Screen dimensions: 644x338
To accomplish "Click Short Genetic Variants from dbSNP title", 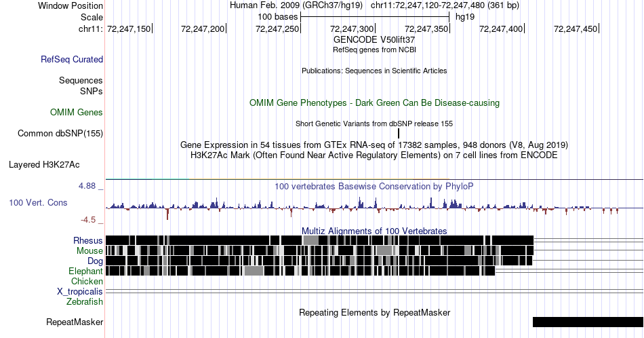I will pyautogui.click(x=374, y=124).
